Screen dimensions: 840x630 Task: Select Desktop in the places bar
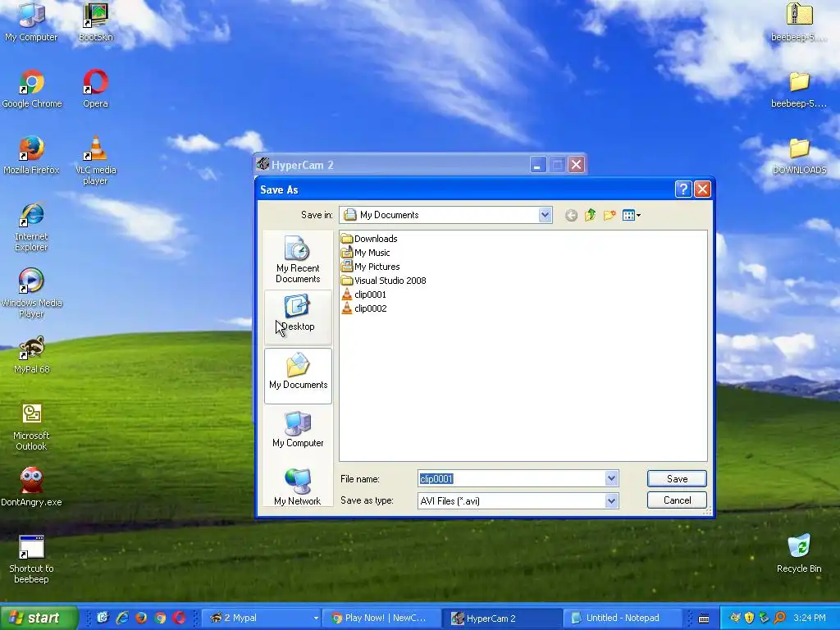pyautogui.click(x=298, y=317)
